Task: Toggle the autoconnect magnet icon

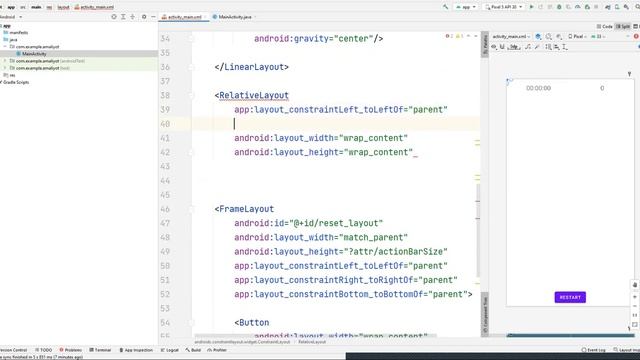Action: click(502, 47)
